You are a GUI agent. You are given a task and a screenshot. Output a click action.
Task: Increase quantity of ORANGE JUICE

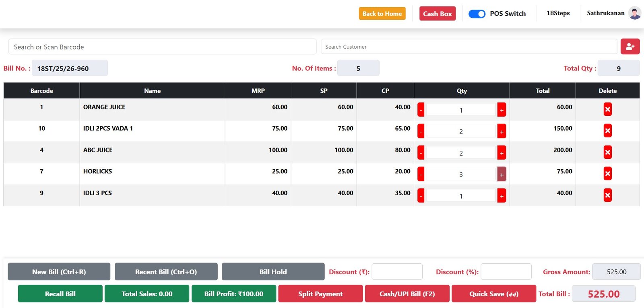point(502,110)
